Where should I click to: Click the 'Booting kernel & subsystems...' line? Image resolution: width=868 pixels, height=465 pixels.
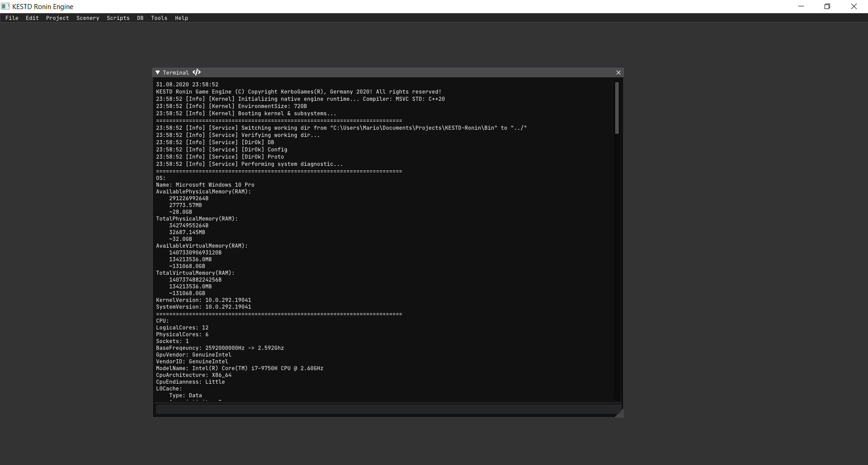pyautogui.click(x=246, y=113)
